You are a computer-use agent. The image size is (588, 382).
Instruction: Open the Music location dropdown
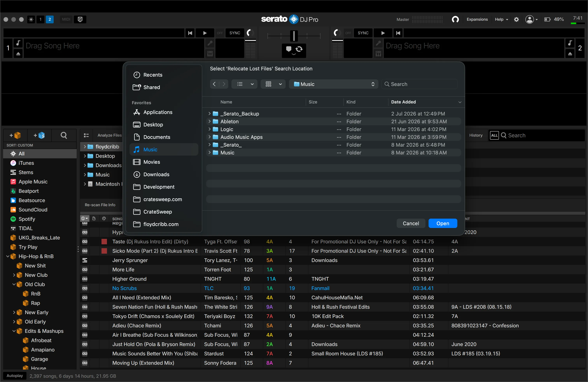coord(333,84)
